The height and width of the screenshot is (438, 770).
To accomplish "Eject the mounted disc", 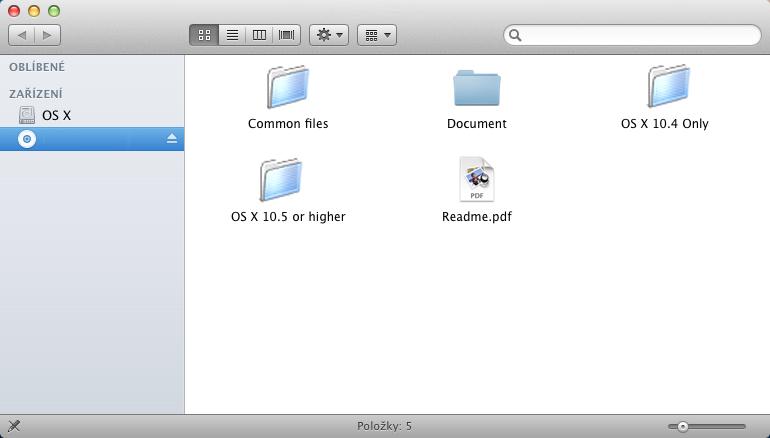I will point(171,138).
